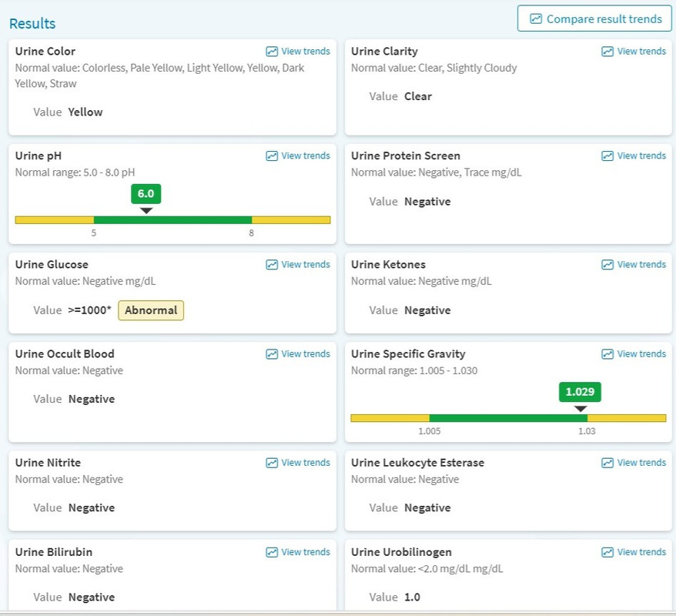Click the Negative value in Urine Nitrite
The width and height of the screenshot is (676, 616).
coord(92,507)
